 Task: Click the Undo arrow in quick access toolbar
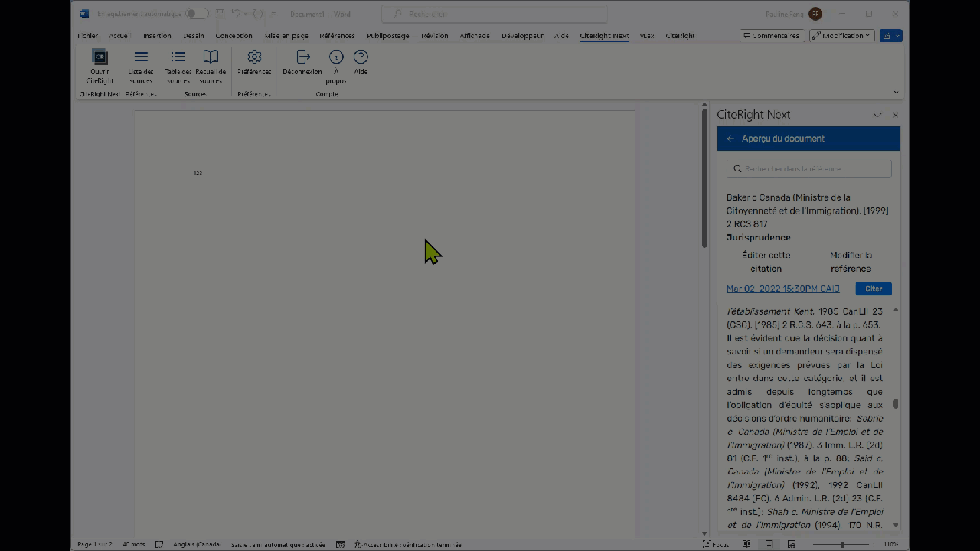click(x=236, y=14)
